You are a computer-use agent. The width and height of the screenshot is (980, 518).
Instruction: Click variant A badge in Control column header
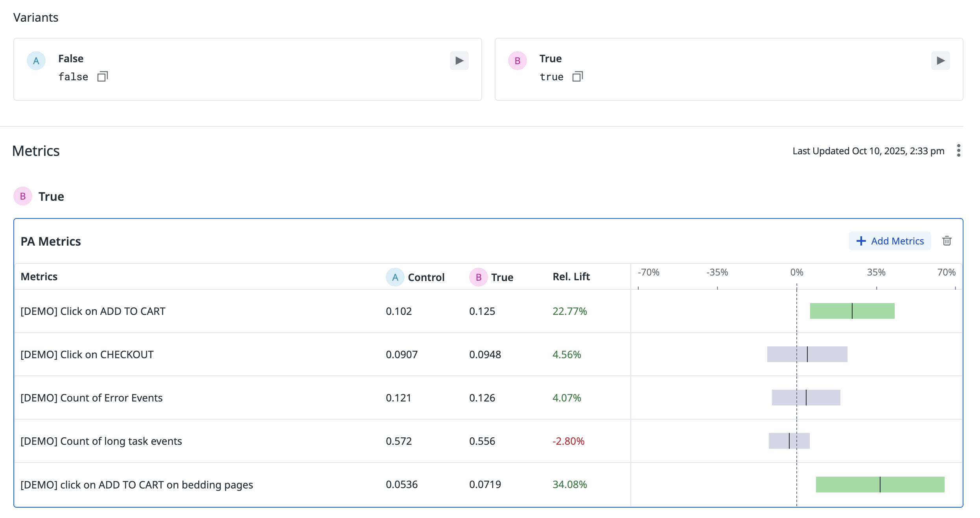point(395,277)
